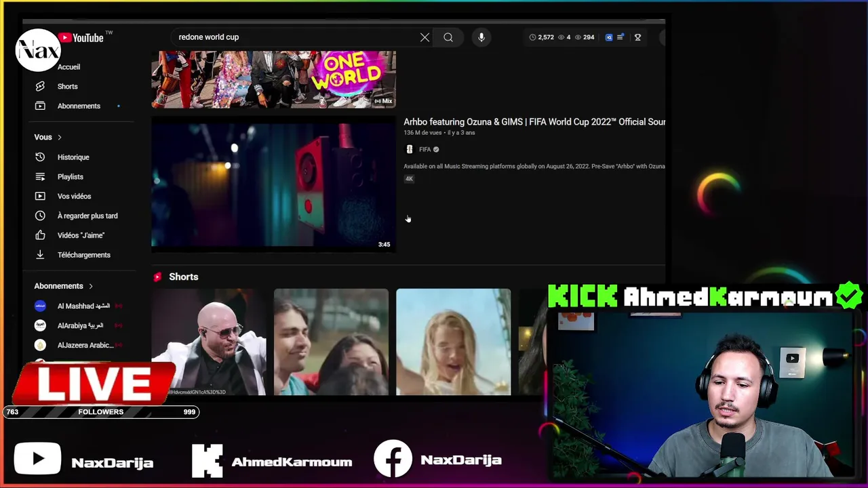
Task: Open the list icon with blue dot
Action: click(x=620, y=37)
